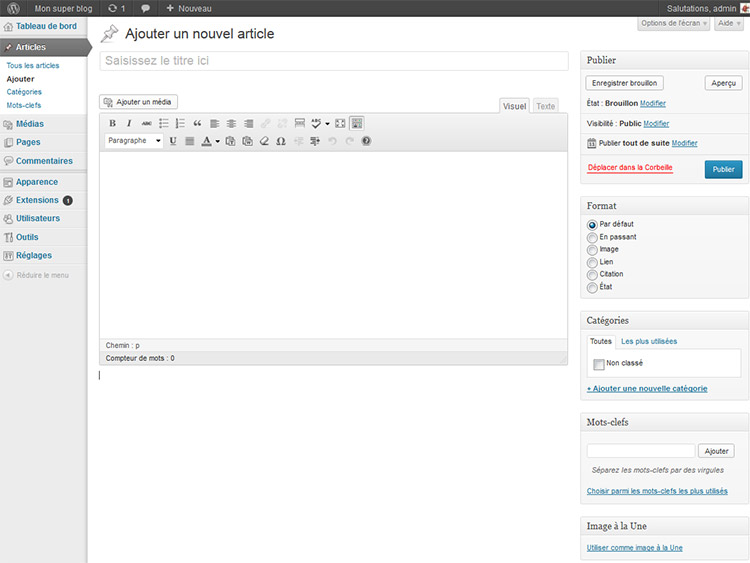Open the Commentaires menu
This screenshot has height=563, width=750.
tap(44, 161)
